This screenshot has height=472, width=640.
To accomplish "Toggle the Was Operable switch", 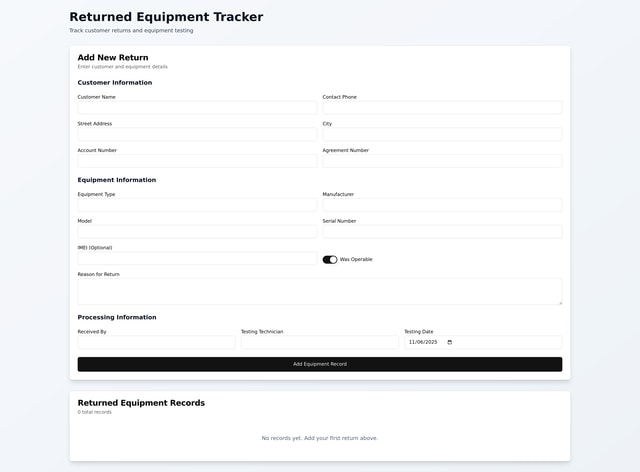I will point(330,259).
